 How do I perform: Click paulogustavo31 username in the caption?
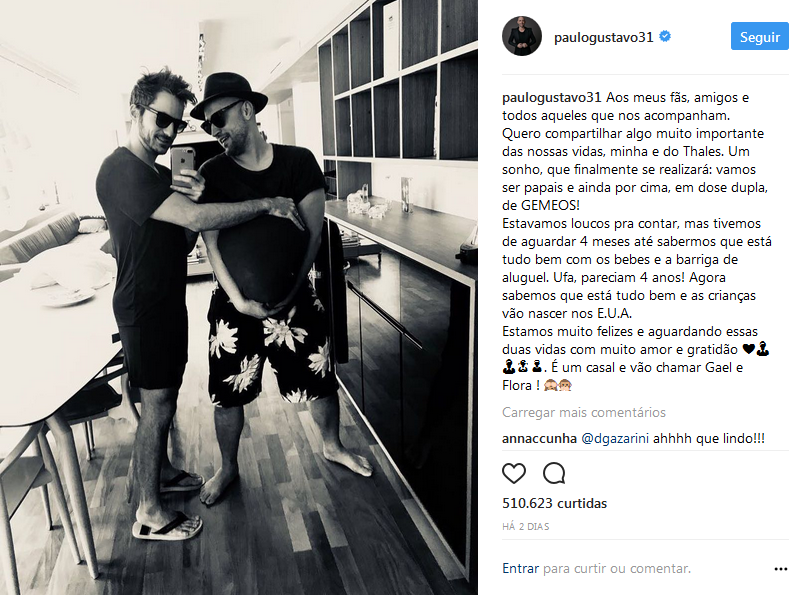pyautogui.click(x=551, y=97)
